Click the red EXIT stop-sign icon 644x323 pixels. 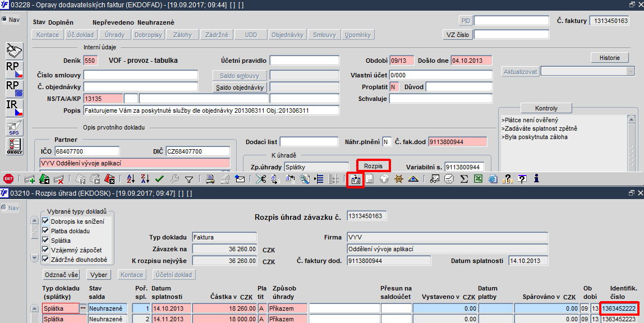click(x=8, y=179)
